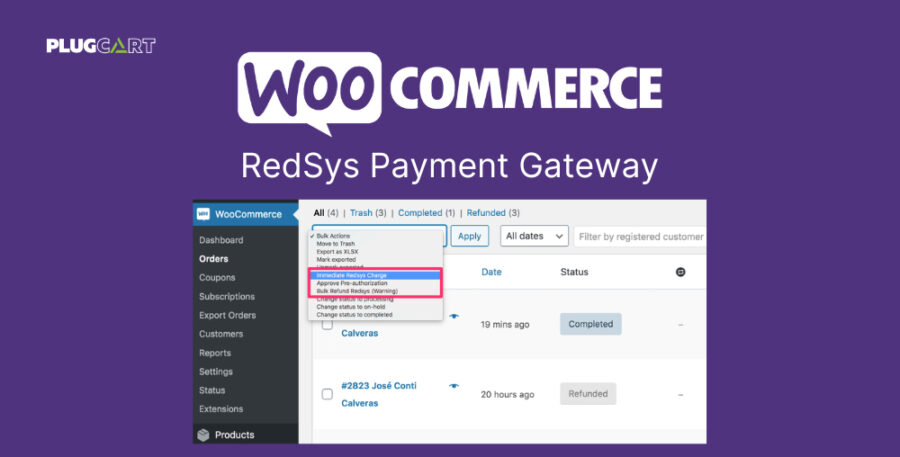Image resolution: width=900 pixels, height=457 pixels.
Task: Open the Subscriptions sidebar menu item
Action: point(227,296)
